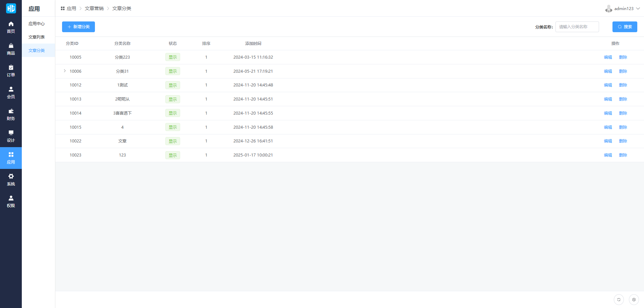
Task: Open the 系统 system gear icon
Action: (x=11, y=177)
